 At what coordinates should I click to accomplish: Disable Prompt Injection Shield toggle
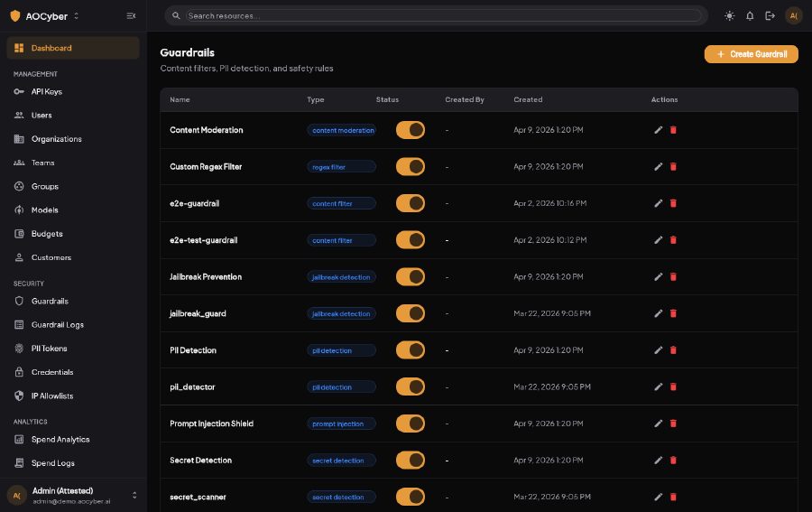click(411, 424)
